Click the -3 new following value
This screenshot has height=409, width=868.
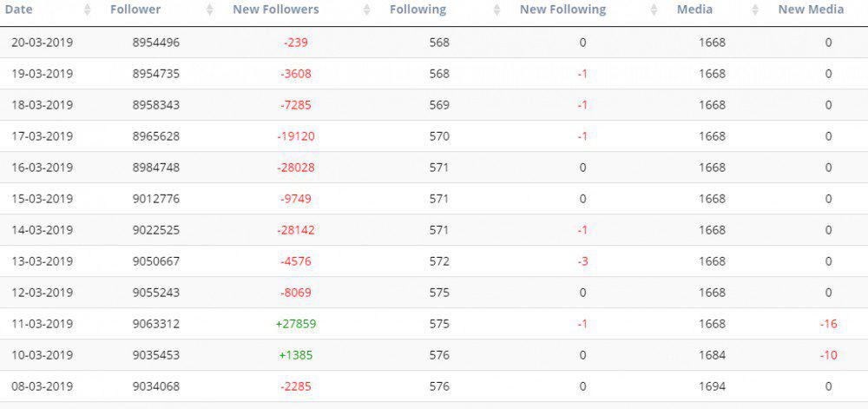582,261
